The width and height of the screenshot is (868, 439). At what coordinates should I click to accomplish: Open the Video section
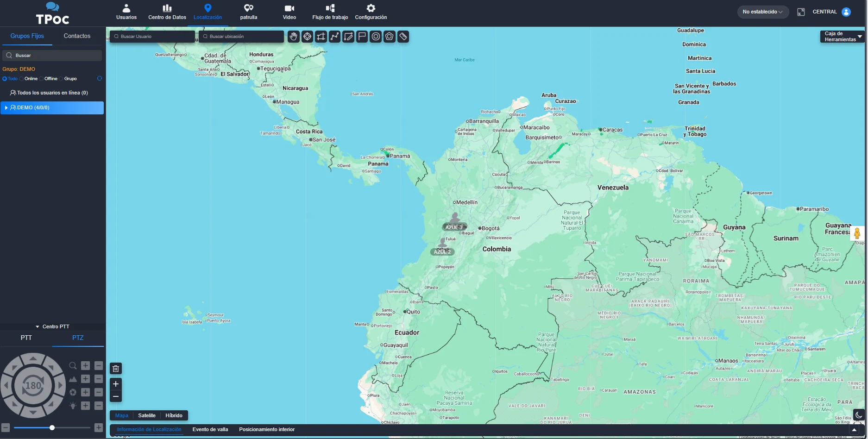[289, 12]
